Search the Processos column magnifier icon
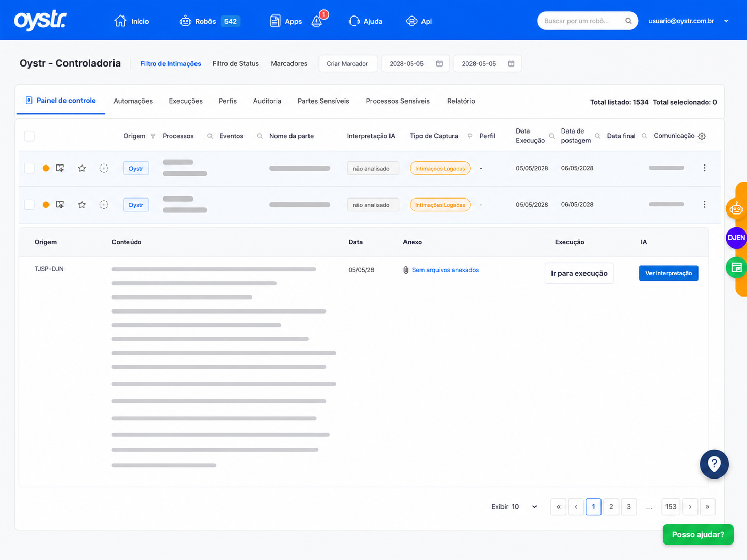 point(210,136)
